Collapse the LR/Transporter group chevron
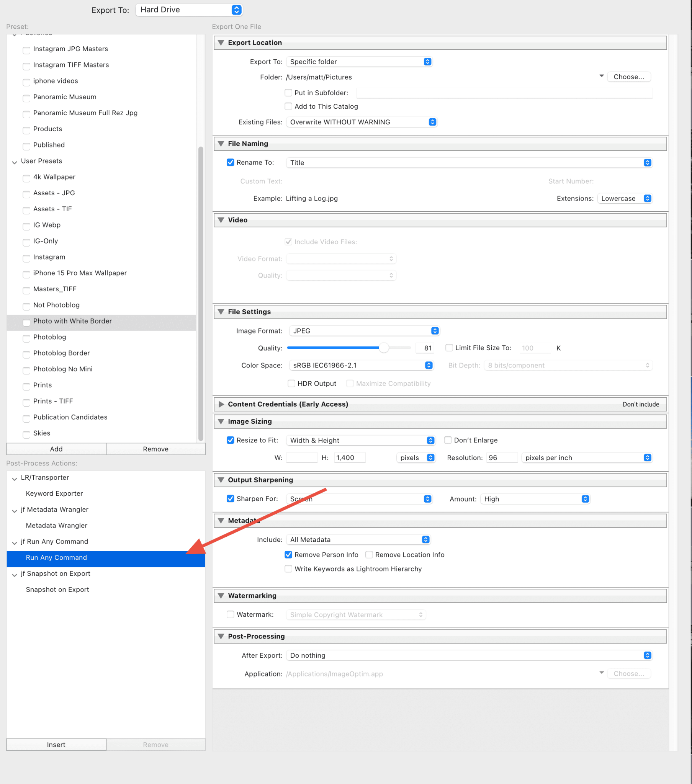The height and width of the screenshot is (784, 692). coord(15,478)
